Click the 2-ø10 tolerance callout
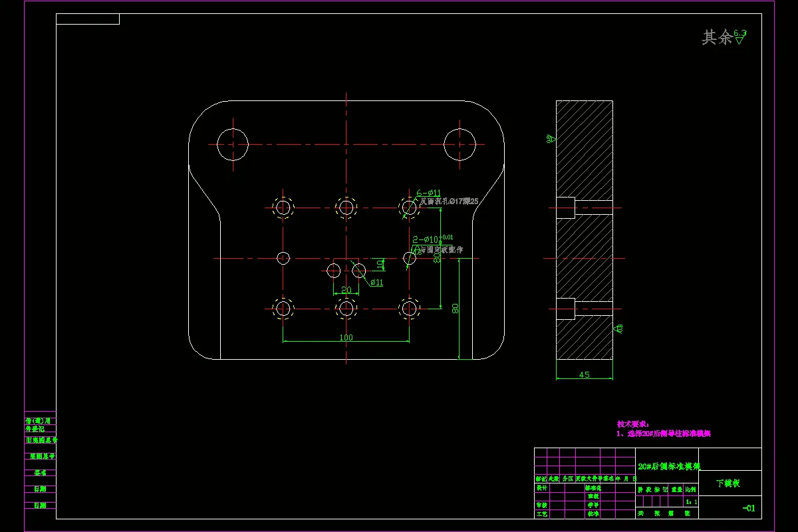The width and height of the screenshot is (798, 532). 433,239
